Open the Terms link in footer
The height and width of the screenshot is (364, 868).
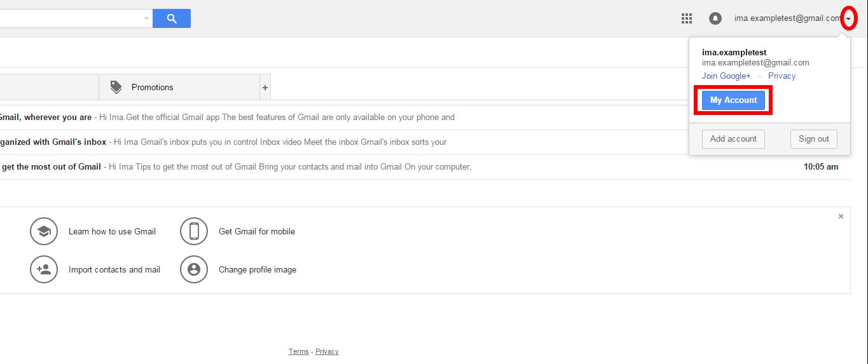(x=298, y=351)
